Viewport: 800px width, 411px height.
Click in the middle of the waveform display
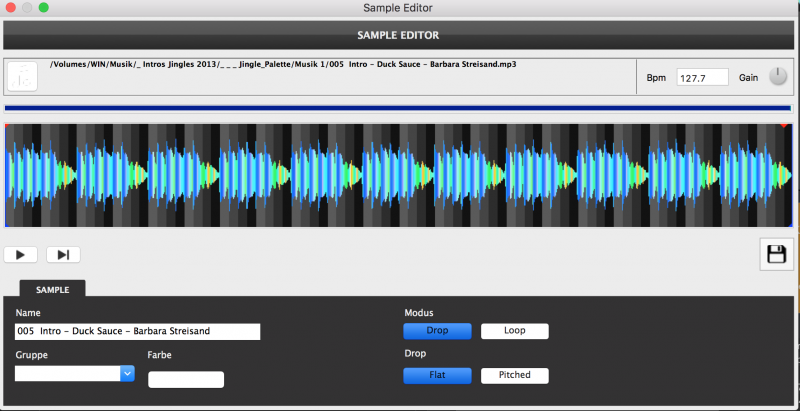(398, 175)
